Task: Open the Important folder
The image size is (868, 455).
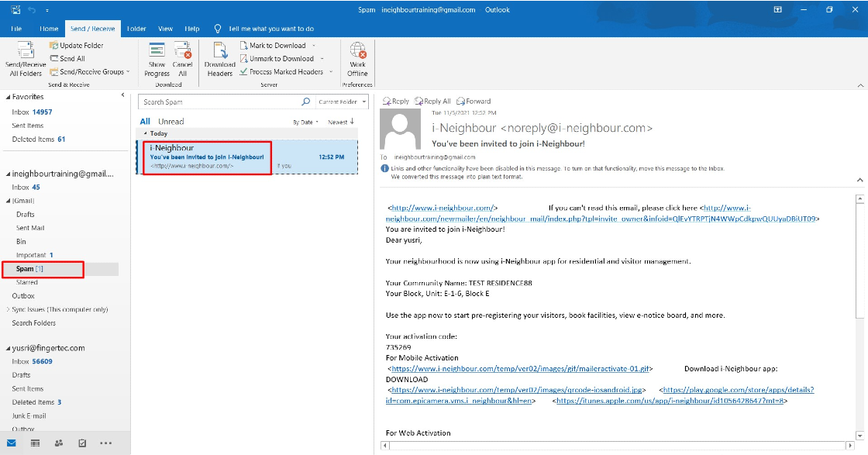Action: tap(34, 255)
